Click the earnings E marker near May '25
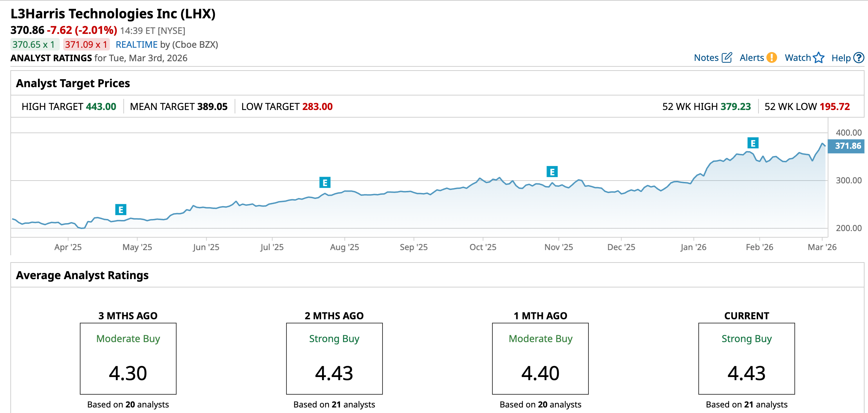 [x=121, y=210]
